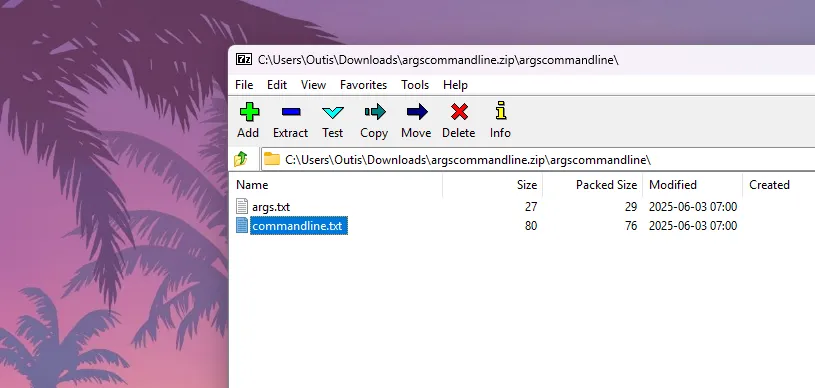The height and width of the screenshot is (388, 815).
Task: Click the Copy toolbar icon
Action: click(x=375, y=112)
